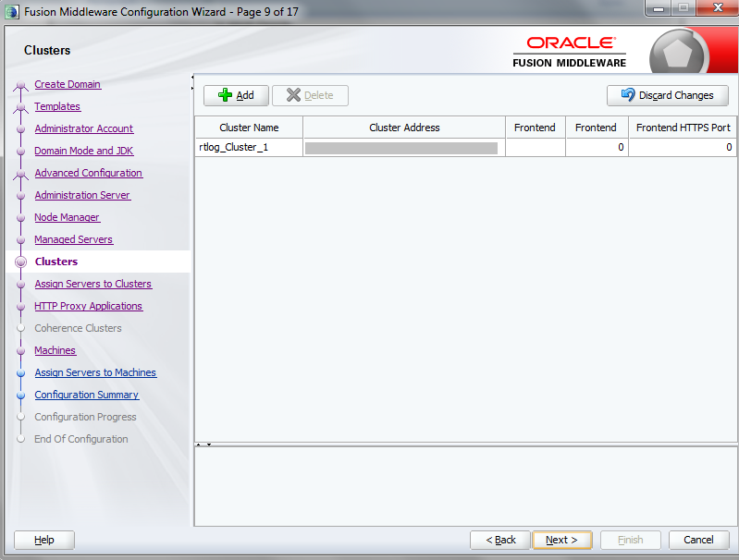Image resolution: width=739 pixels, height=560 pixels.
Task: Go to the Next wizard page
Action: click(561, 540)
